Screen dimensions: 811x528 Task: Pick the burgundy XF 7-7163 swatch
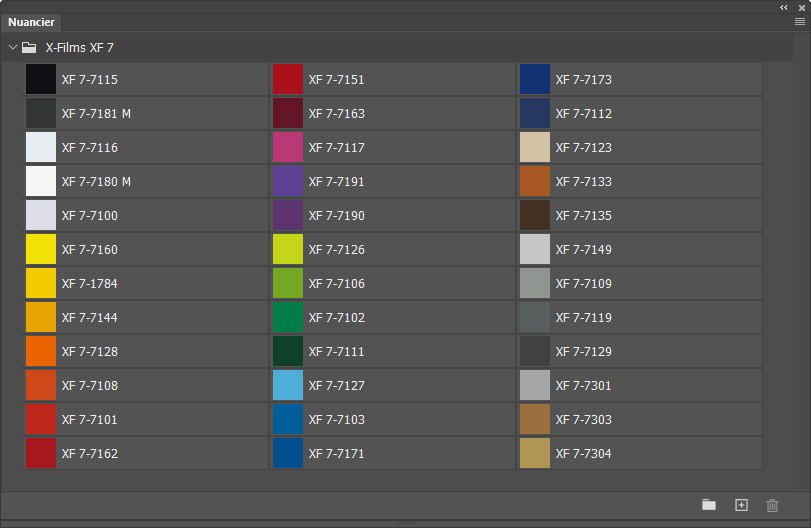(x=288, y=113)
